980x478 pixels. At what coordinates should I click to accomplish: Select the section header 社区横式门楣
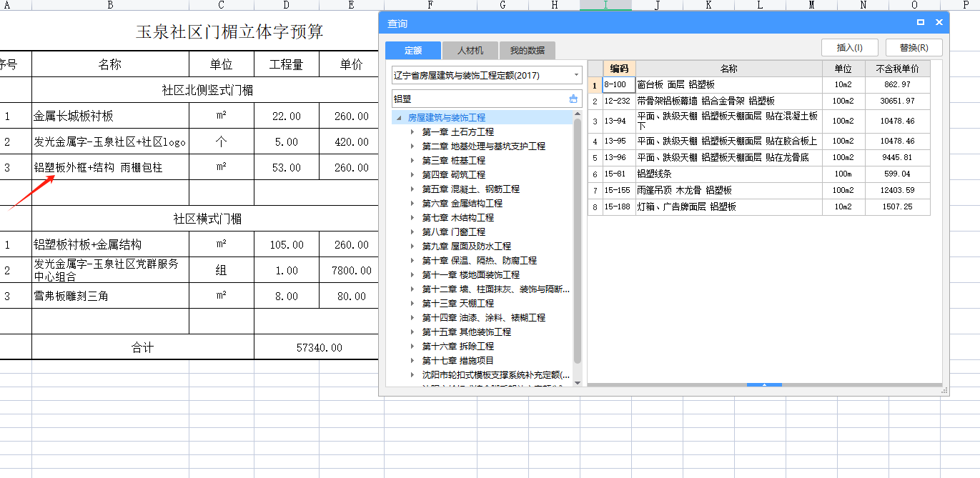(x=207, y=219)
